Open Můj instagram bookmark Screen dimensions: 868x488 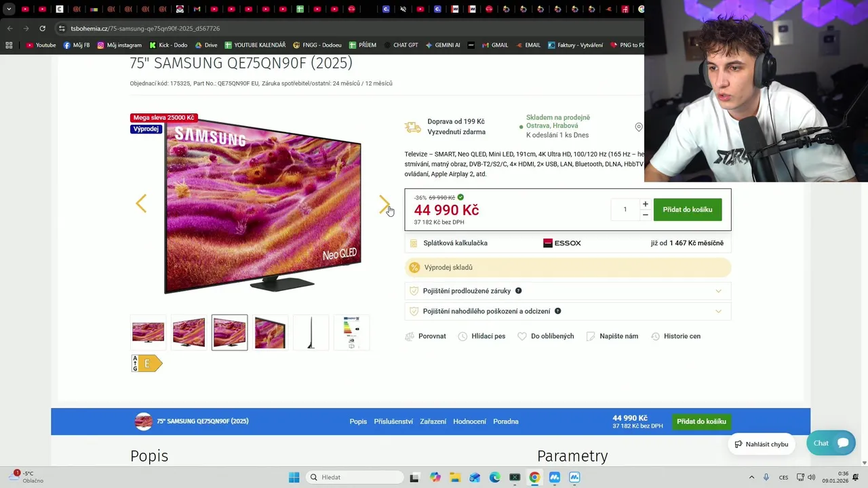[x=119, y=45]
